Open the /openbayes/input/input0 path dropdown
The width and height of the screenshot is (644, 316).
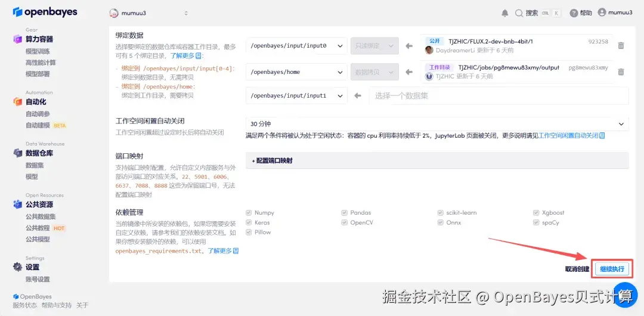tap(296, 46)
